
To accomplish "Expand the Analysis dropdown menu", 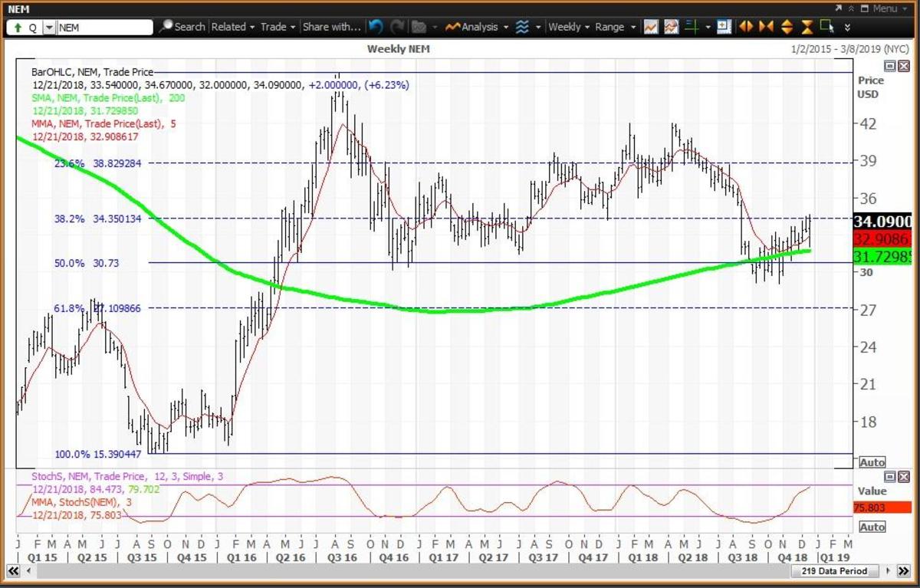I will pyautogui.click(x=476, y=27).
